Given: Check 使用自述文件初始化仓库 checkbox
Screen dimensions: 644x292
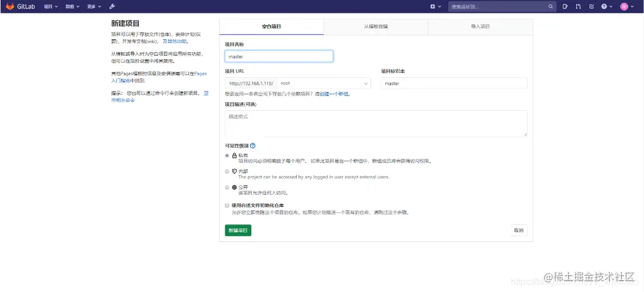Looking at the screenshot, I should click(227, 205).
